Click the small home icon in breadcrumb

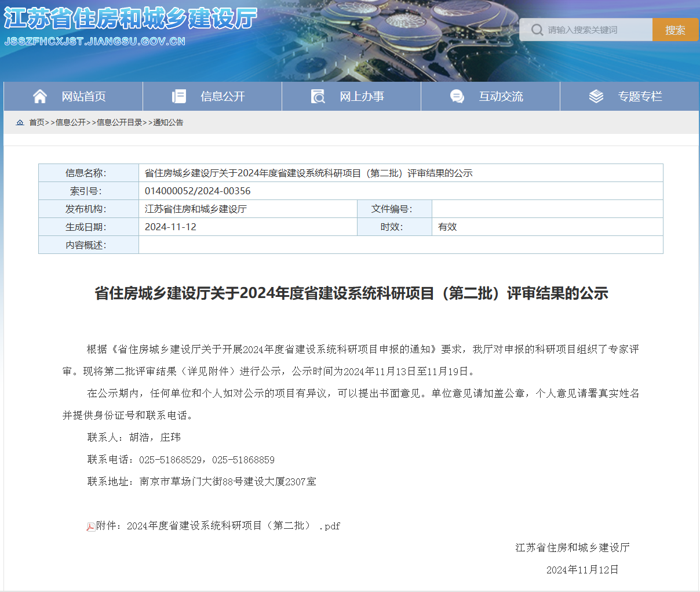pos(20,122)
